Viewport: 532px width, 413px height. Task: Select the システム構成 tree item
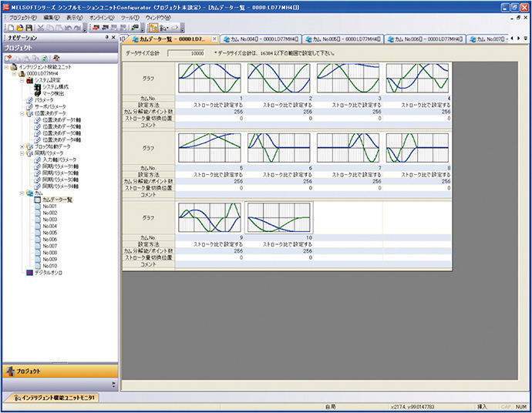[55, 86]
